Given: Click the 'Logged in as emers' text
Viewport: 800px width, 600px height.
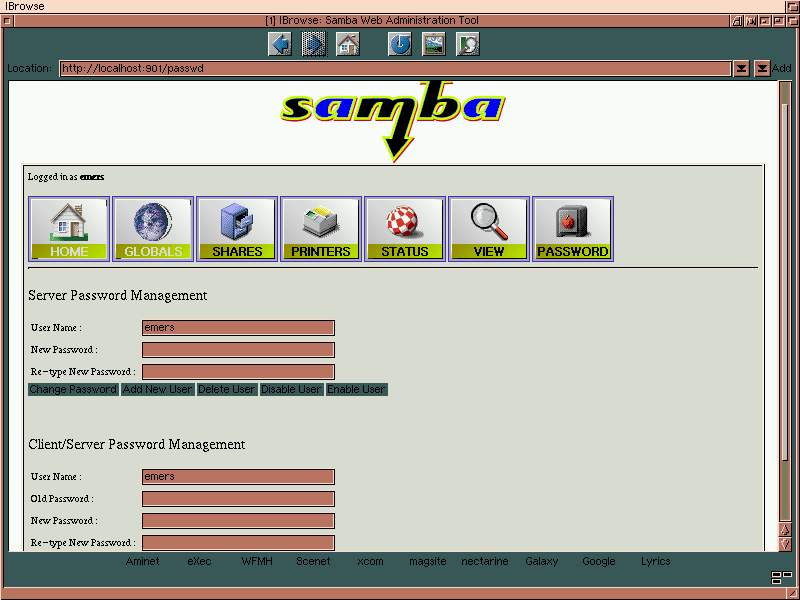Looking at the screenshot, I should coord(66,177).
